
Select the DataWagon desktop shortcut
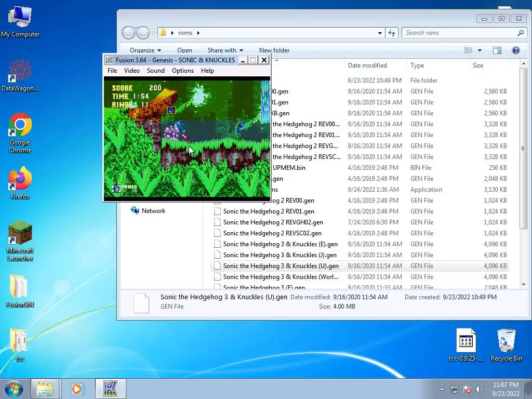tap(20, 75)
